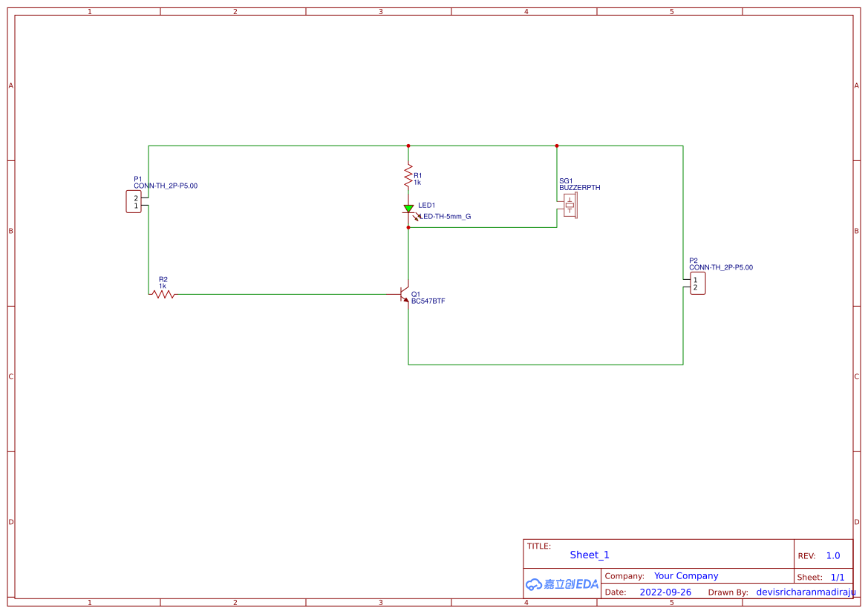The image size is (868, 614).
Task: Select the 1k value label of R1
Action: tap(417, 180)
